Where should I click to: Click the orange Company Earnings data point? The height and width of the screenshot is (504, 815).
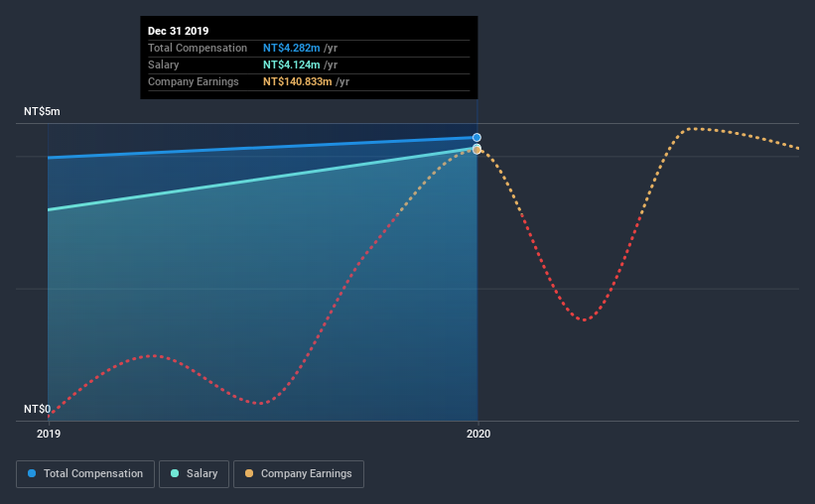click(x=476, y=150)
